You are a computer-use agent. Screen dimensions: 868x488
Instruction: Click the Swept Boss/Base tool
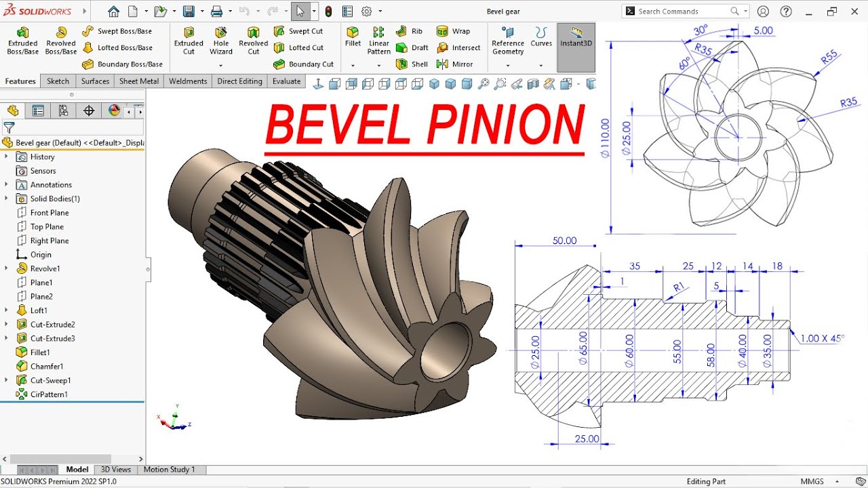[x=117, y=31]
